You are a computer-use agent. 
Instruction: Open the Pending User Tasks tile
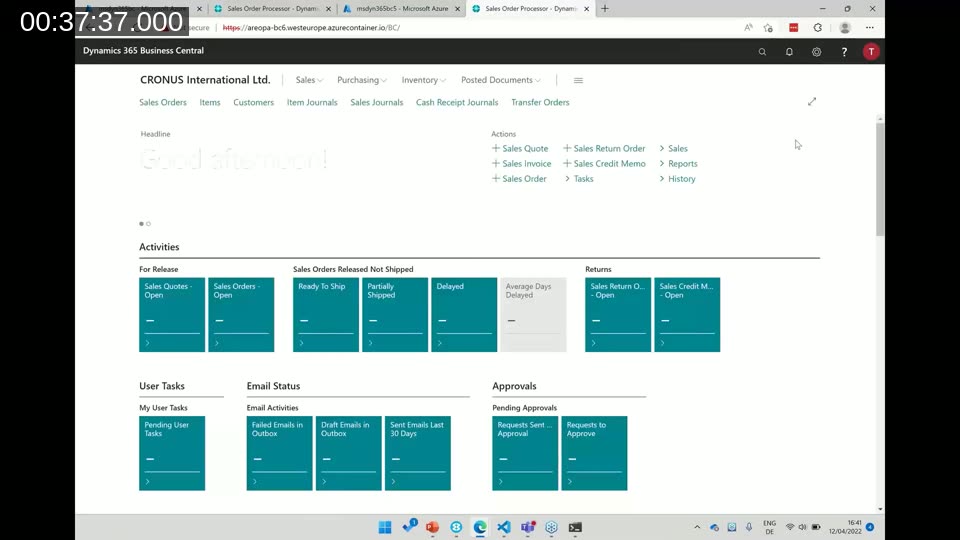[x=172, y=453]
